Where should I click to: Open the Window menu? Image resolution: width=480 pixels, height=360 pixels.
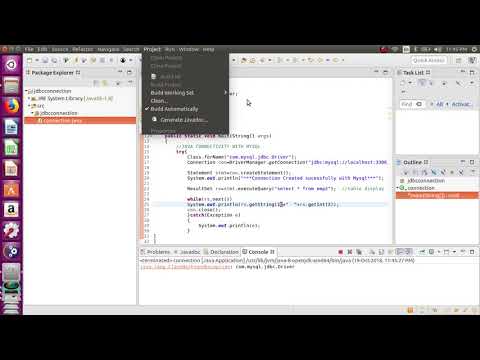click(x=189, y=49)
